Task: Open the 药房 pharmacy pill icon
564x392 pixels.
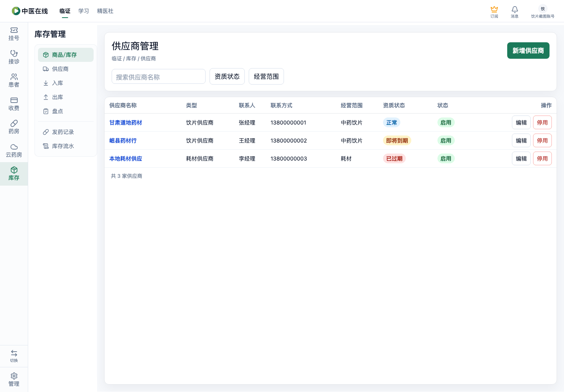Action: pos(14,123)
